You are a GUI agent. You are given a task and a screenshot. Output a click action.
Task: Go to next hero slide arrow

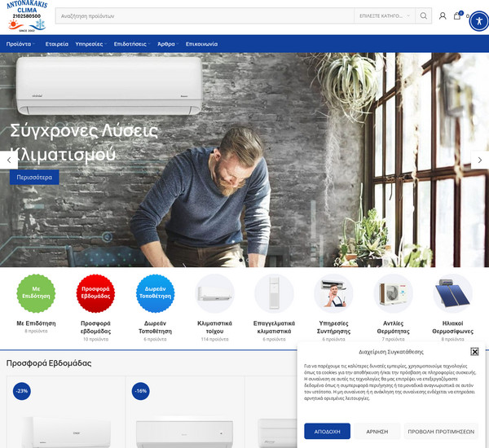(x=480, y=160)
